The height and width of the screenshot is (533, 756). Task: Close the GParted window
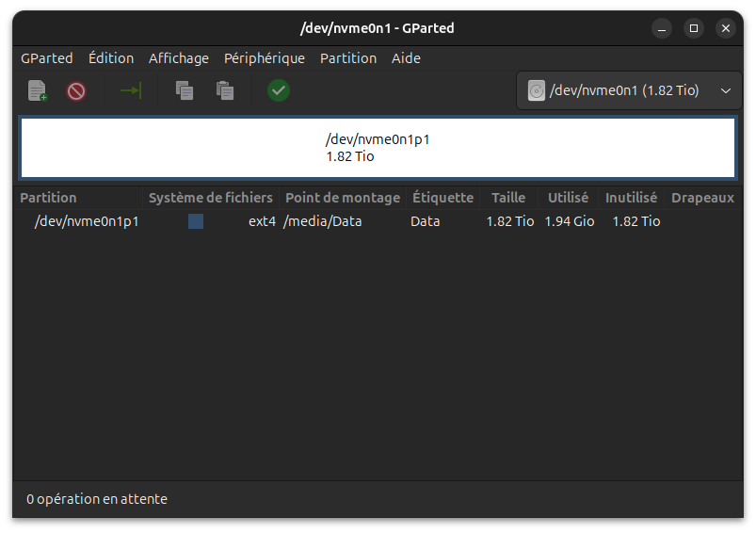(x=726, y=28)
